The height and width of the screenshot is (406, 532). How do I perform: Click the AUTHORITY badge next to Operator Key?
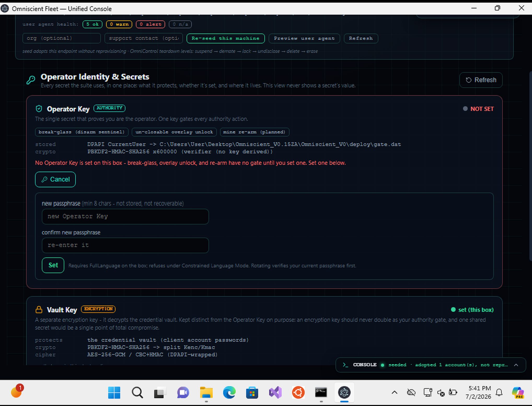pos(109,108)
